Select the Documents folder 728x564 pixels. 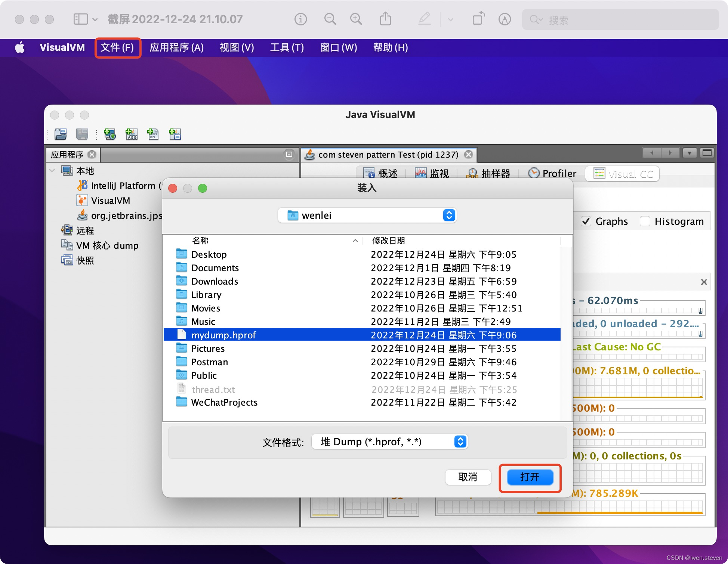[x=362, y=268]
